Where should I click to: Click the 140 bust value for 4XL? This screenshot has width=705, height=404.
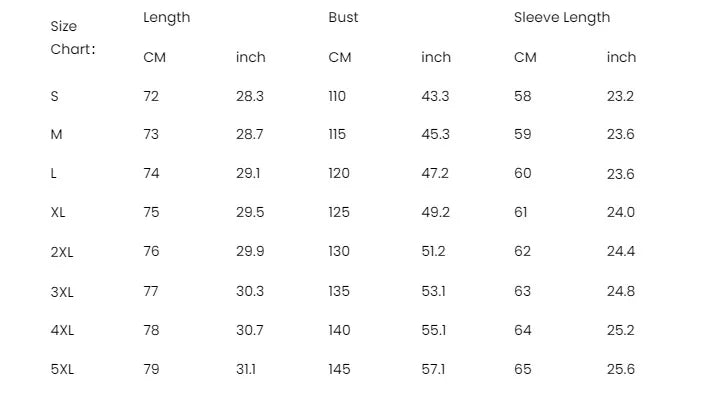click(x=339, y=330)
